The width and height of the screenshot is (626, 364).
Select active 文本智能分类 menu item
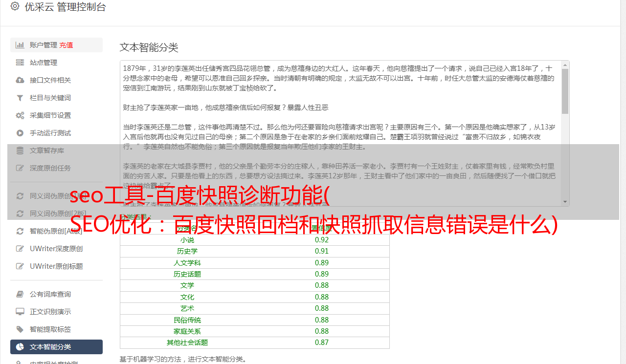tap(56, 347)
